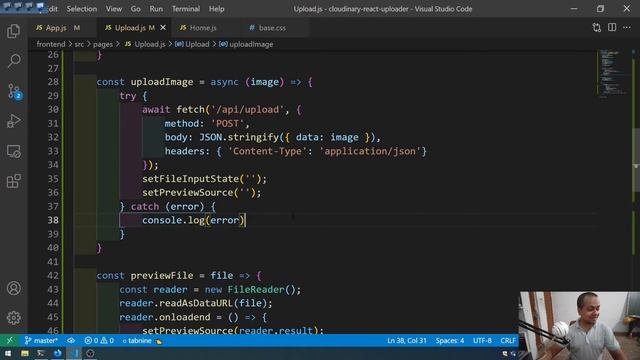Click line number 42 in gutter

53,276
